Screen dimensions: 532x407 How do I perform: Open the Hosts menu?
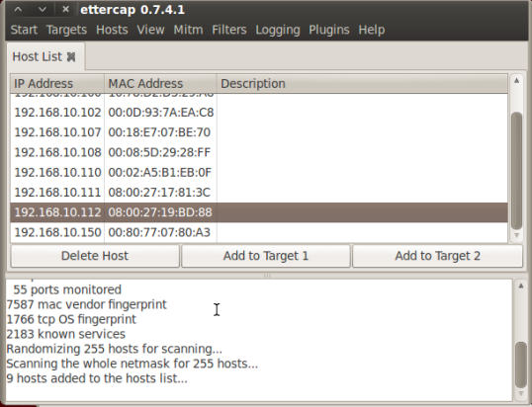coord(112,30)
